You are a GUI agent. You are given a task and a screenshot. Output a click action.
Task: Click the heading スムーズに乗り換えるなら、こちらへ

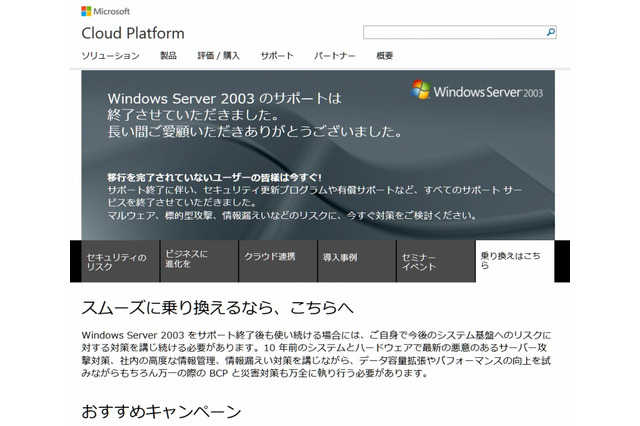(x=218, y=308)
